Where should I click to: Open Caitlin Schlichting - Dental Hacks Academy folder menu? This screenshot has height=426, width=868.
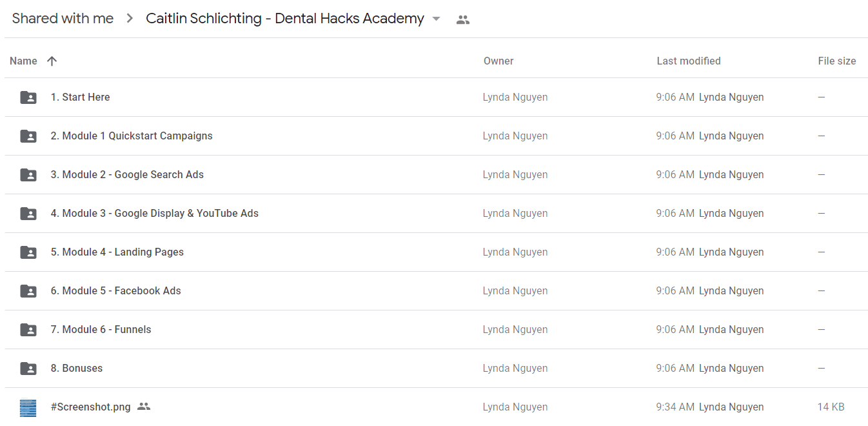pos(285,19)
